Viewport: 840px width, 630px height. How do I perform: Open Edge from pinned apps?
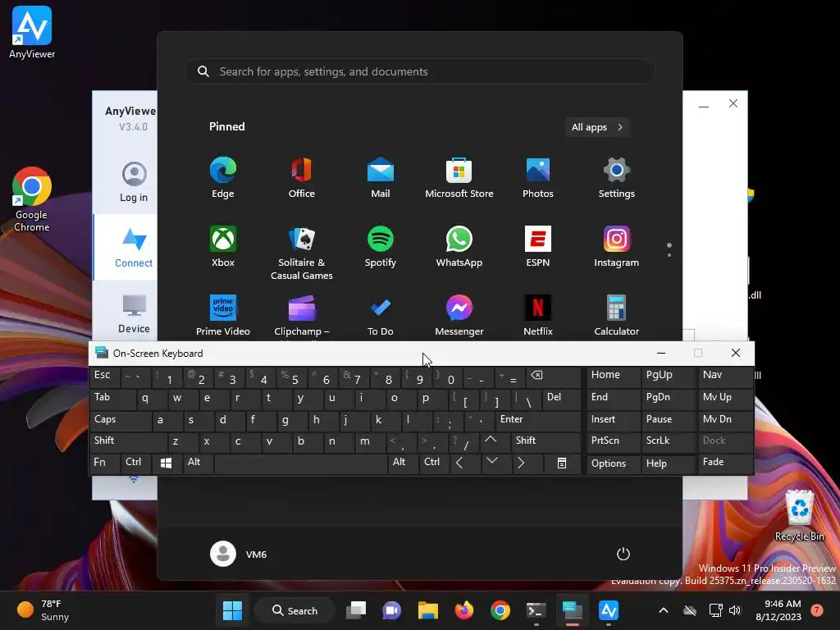(223, 178)
